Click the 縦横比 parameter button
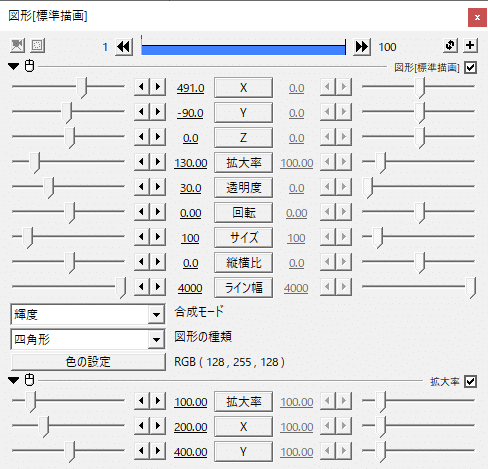The image size is (488, 469). pyautogui.click(x=243, y=263)
